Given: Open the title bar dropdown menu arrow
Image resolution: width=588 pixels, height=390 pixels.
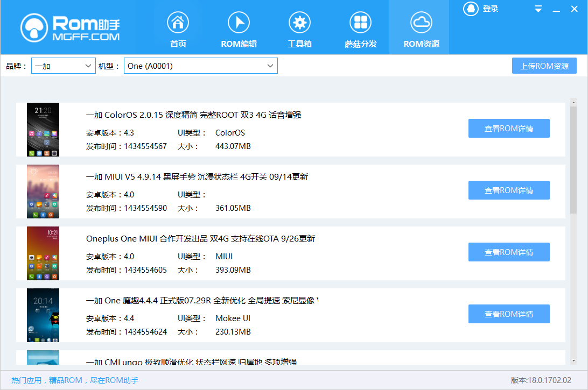Looking at the screenshot, I should 538,9.
